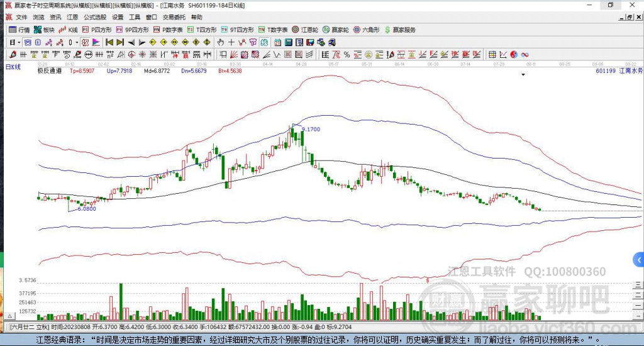Open the 9P四方形 tool

(x=132, y=30)
